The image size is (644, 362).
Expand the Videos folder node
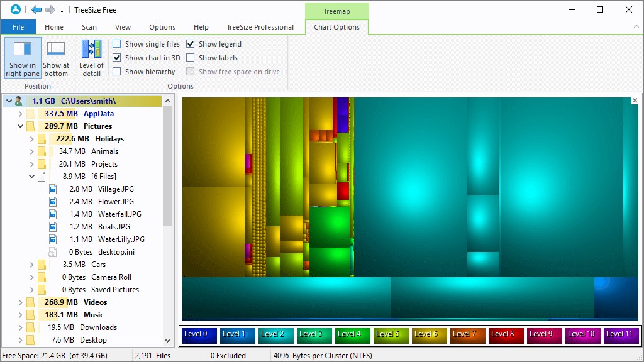tap(20, 302)
